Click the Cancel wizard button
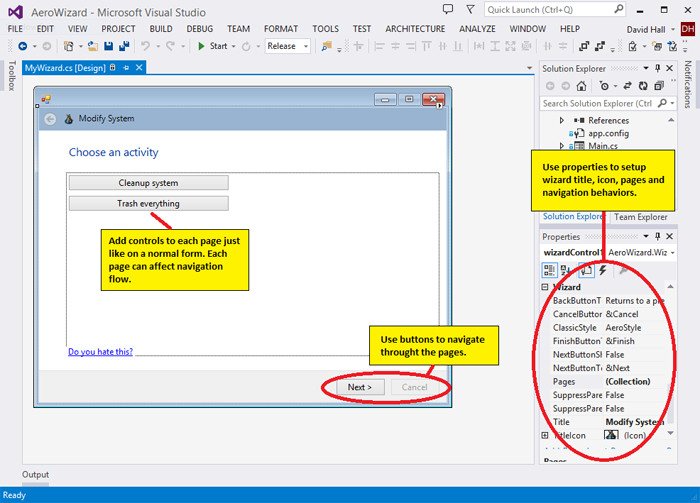Image resolution: width=700 pixels, height=503 pixels. (414, 387)
